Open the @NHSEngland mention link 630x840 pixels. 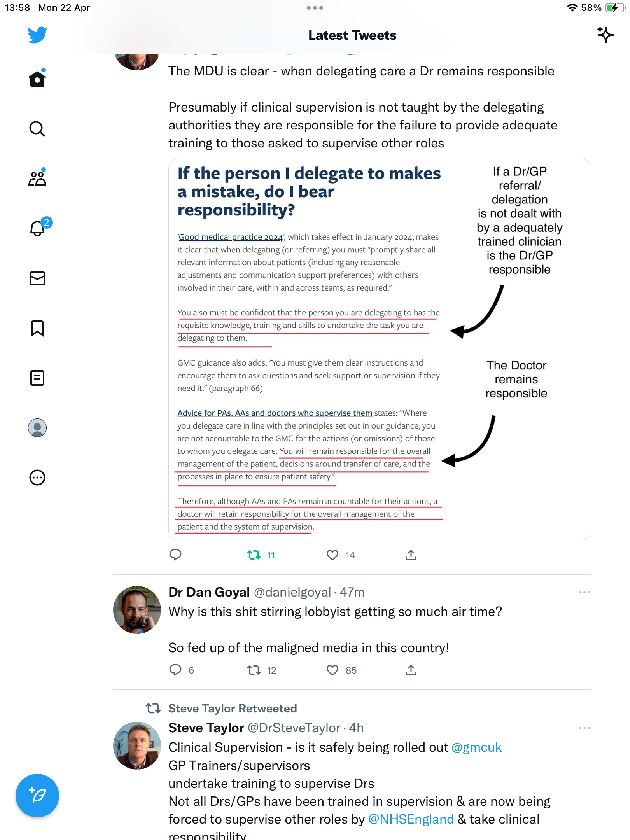point(411,819)
